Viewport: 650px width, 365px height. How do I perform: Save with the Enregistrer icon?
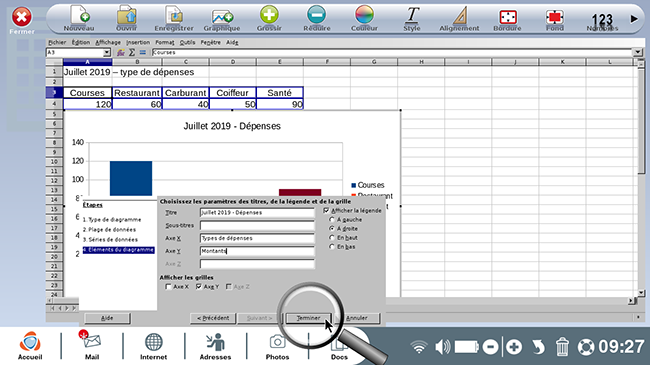pos(174,15)
